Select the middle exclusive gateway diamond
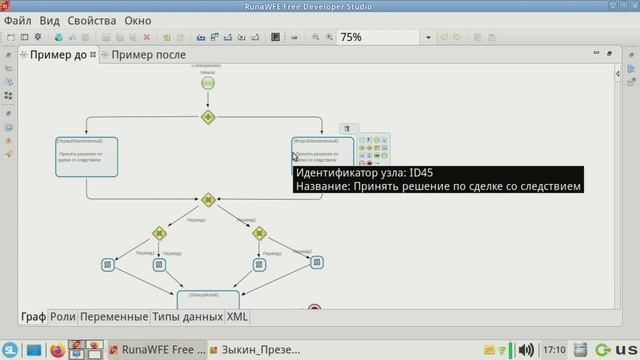 pos(208,200)
